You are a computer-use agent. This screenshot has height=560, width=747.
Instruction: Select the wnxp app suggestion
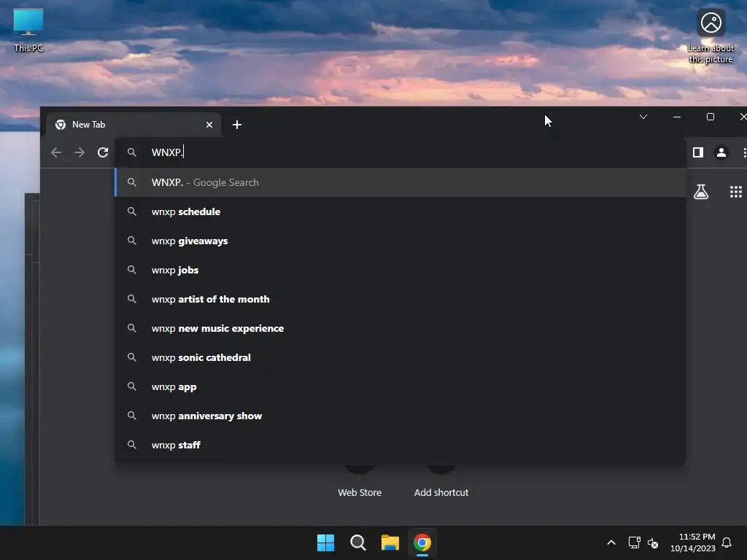tap(400, 386)
